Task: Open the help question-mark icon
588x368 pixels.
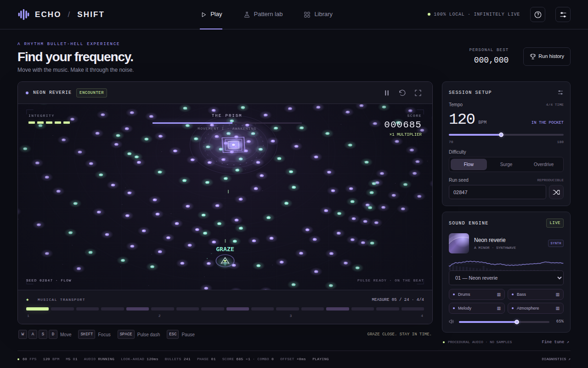Action: click(538, 15)
